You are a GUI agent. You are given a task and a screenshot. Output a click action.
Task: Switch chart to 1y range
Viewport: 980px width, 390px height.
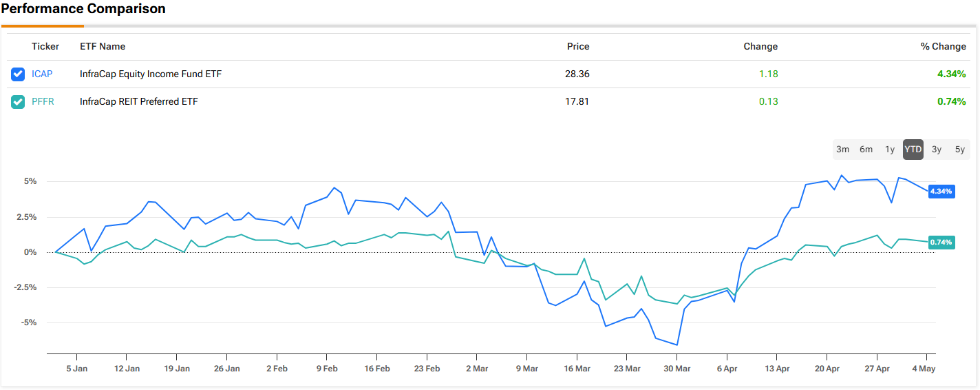(x=890, y=150)
